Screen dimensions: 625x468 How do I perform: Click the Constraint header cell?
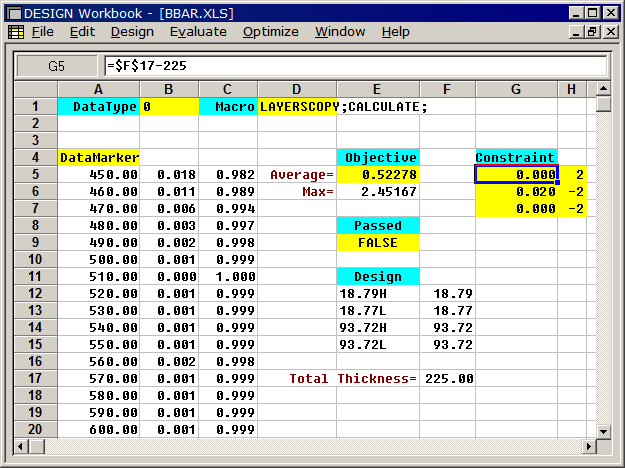[x=516, y=157]
